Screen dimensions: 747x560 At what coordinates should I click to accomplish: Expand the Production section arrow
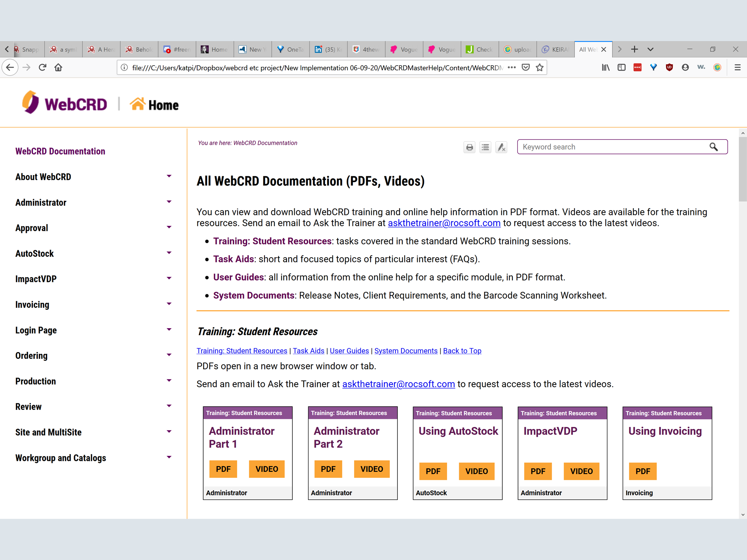pyautogui.click(x=169, y=381)
